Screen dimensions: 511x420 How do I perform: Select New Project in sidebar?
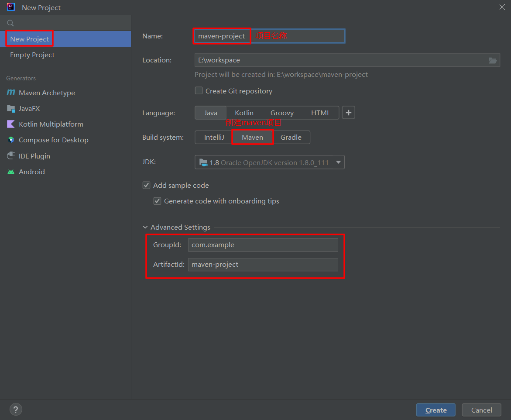pyautogui.click(x=65, y=39)
